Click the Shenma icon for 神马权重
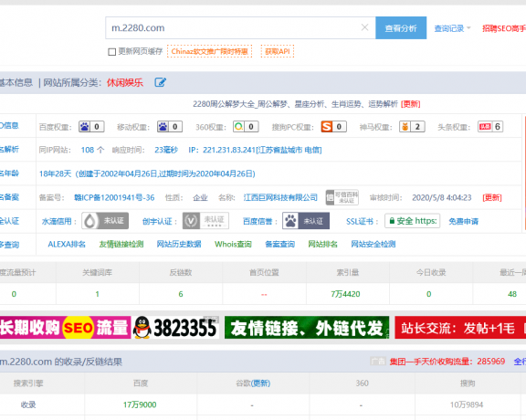 click(x=405, y=127)
